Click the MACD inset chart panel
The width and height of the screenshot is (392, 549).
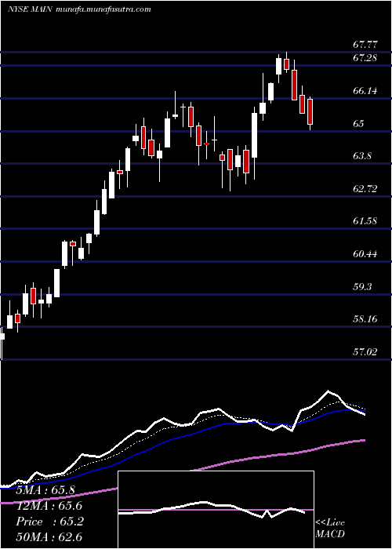tap(216, 510)
